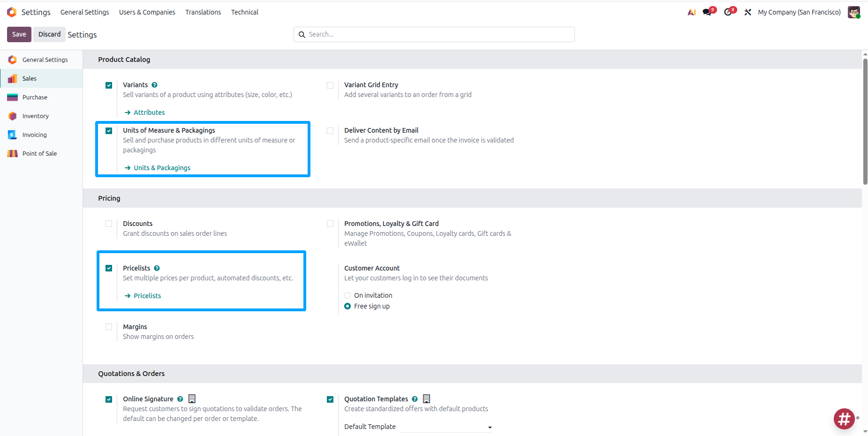
Task: Open the Users & Companies menu
Action: [147, 12]
